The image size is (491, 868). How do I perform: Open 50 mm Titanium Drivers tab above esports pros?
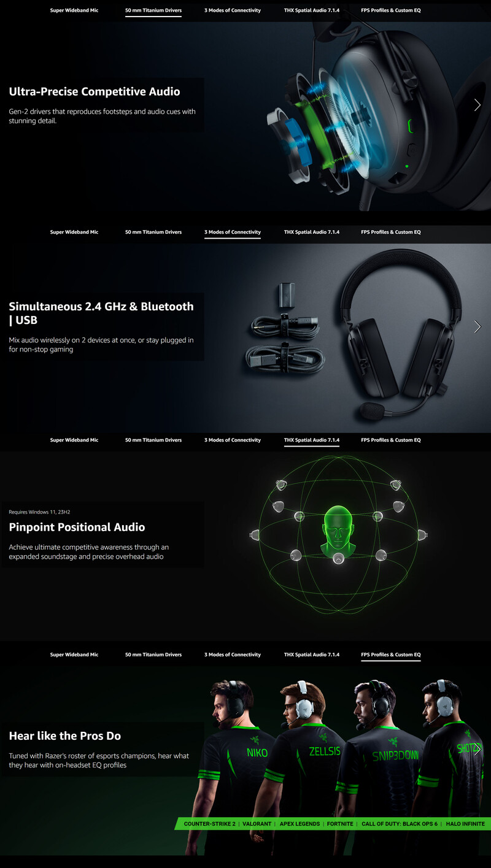[153, 655]
